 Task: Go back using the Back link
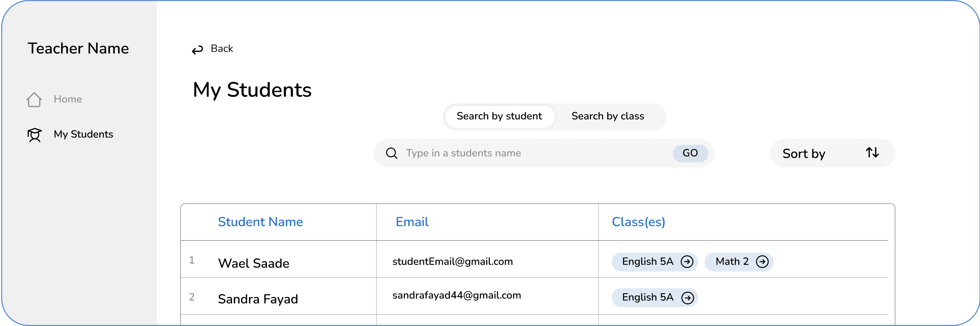[x=212, y=49]
